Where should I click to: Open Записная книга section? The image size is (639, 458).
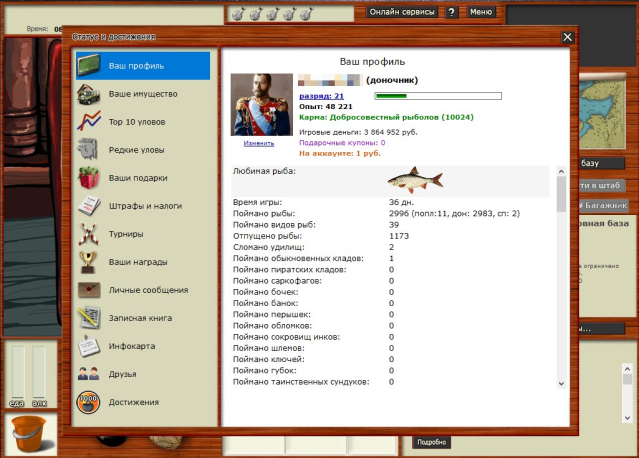[142, 318]
